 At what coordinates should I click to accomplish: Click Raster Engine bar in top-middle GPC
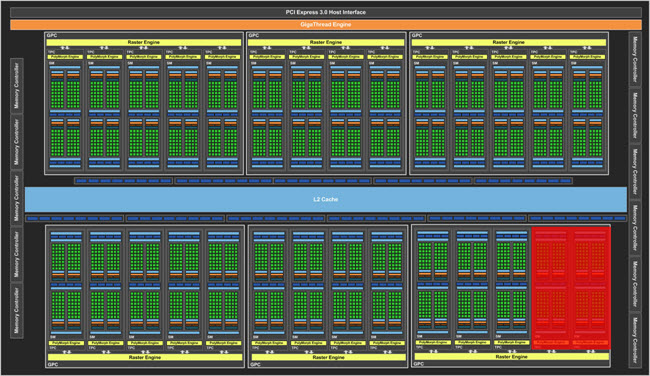pyautogui.click(x=326, y=42)
